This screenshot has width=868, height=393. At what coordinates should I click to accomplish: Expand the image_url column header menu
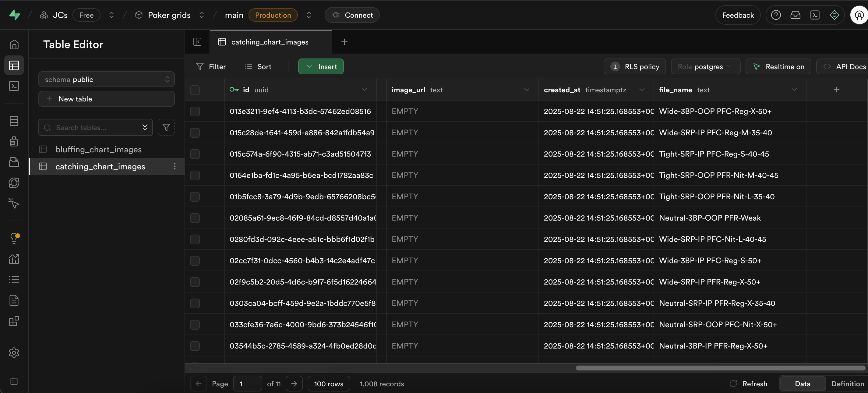(x=527, y=90)
